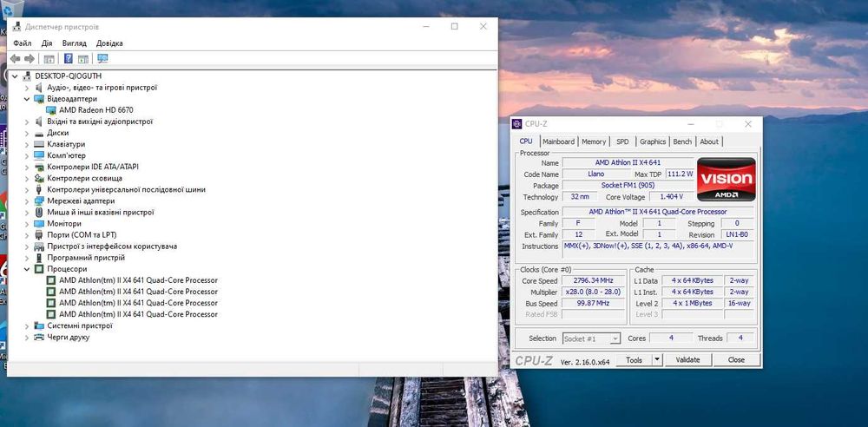Click the Програмний пристрій icon
The height and width of the screenshot is (427, 868).
point(39,258)
